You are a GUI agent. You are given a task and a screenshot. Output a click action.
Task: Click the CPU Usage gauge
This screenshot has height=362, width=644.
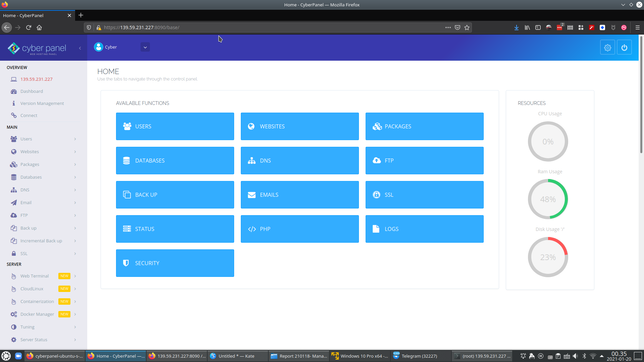click(x=548, y=141)
